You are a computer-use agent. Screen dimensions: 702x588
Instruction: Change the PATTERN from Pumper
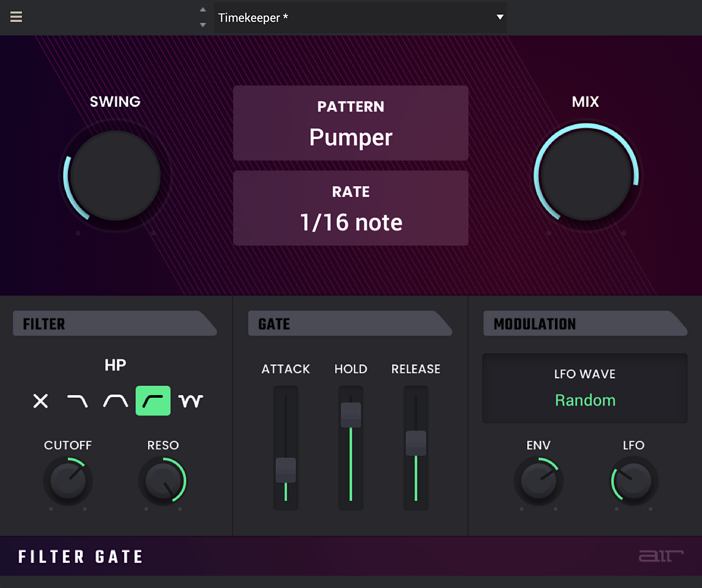tap(350, 123)
